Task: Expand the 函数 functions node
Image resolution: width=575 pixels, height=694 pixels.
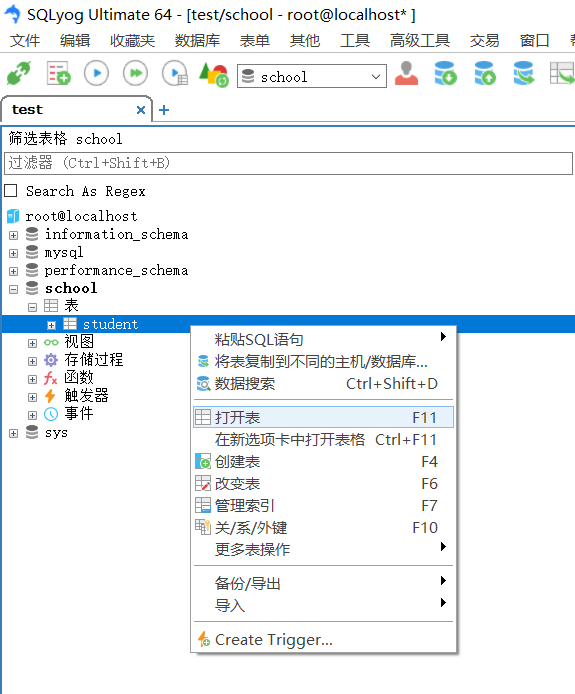Action: pos(32,379)
